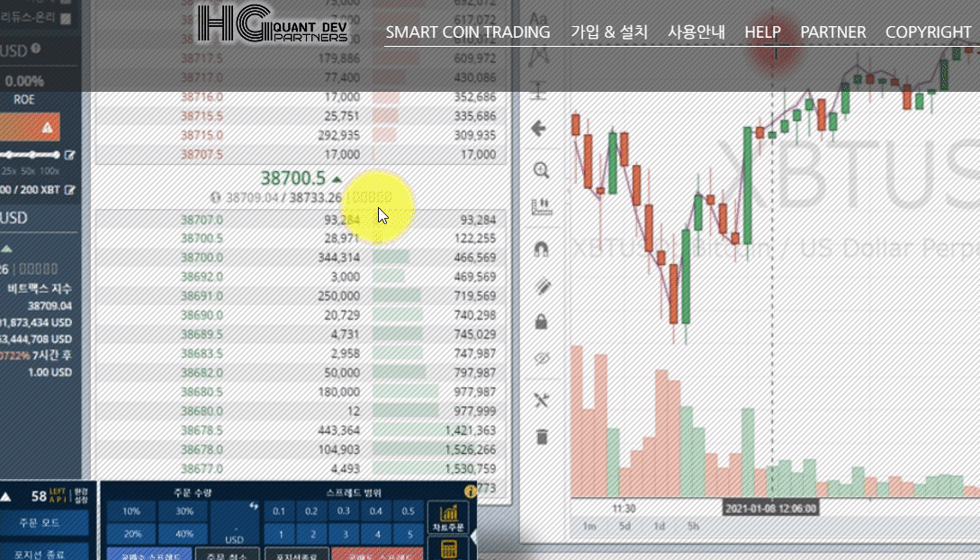Switch chart to 1d timeframe
Screen dimensions: 980x560
659,527
